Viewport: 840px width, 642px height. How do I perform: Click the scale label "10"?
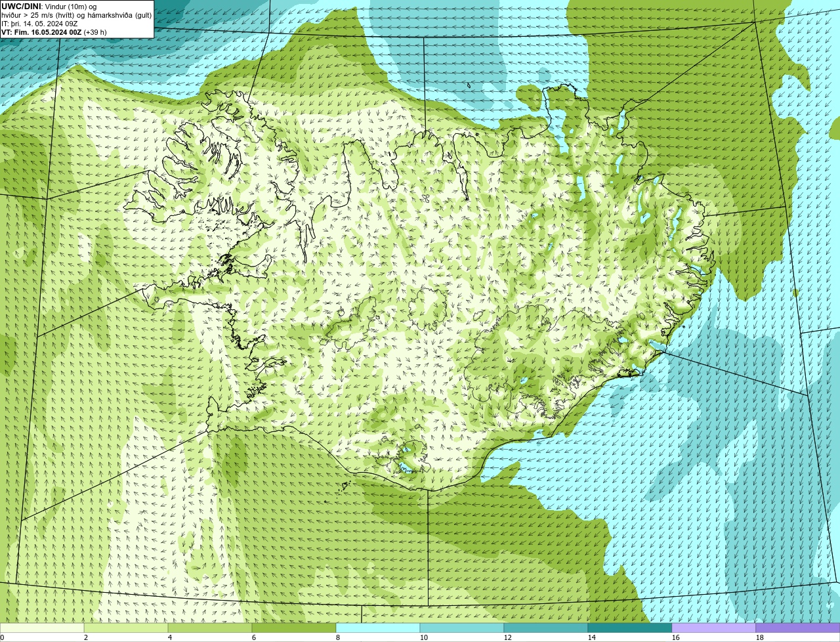[424, 637]
